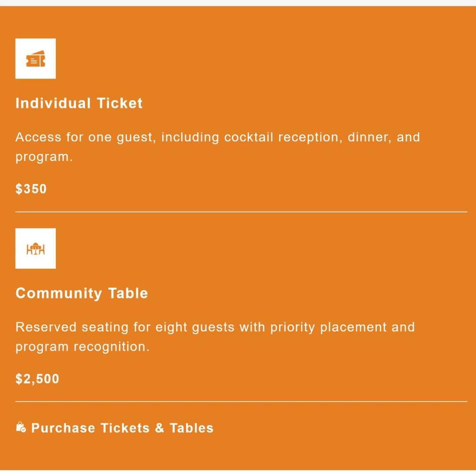This screenshot has width=476, height=476.
Task: Click the words "program recognition"
Action: [82, 347]
